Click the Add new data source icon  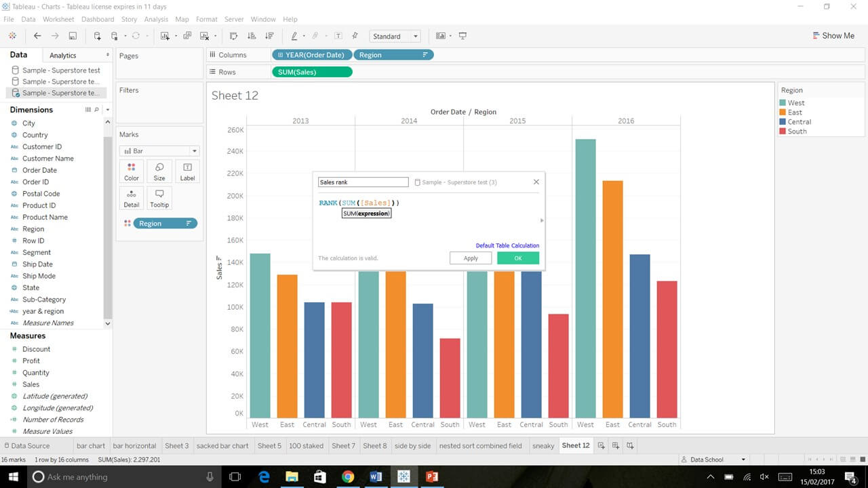click(x=98, y=36)
